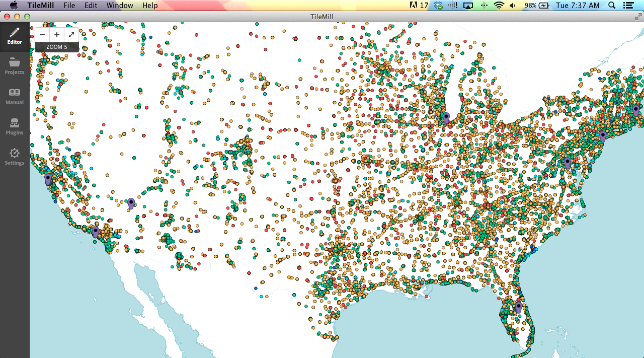Viewport: 644px width, 358px height.
Task: Select purple marker near New York
Action: point(603,136)
